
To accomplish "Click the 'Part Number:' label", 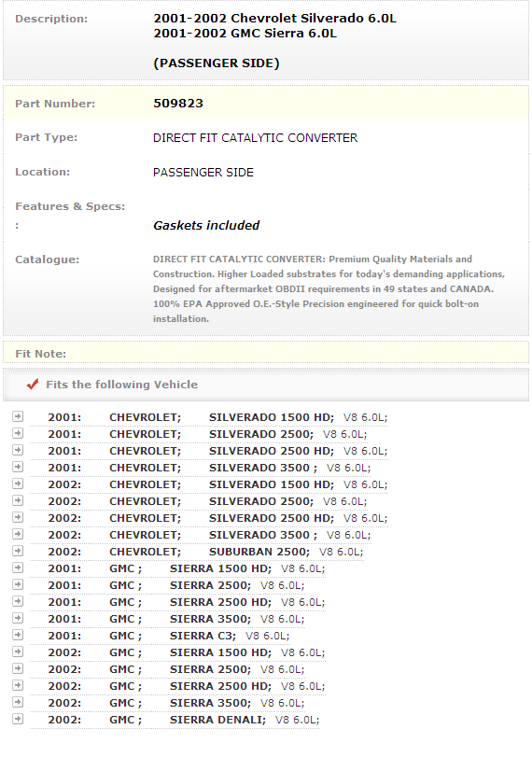I will coord(55,104).
